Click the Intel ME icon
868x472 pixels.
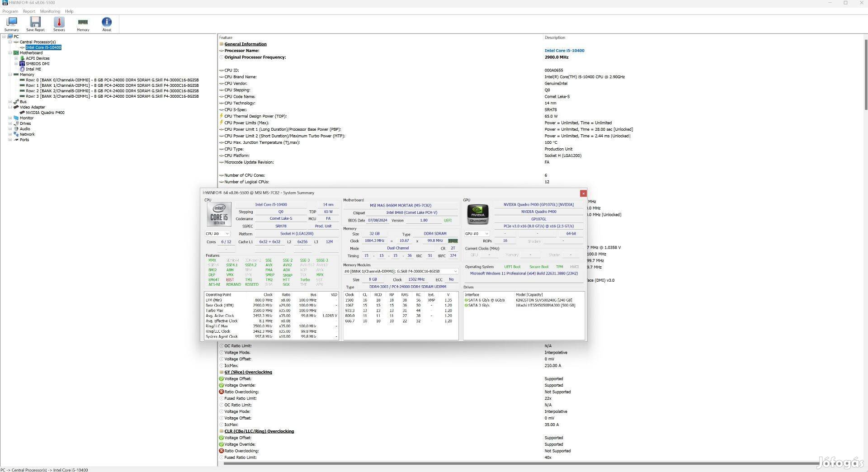coord(22,69)
